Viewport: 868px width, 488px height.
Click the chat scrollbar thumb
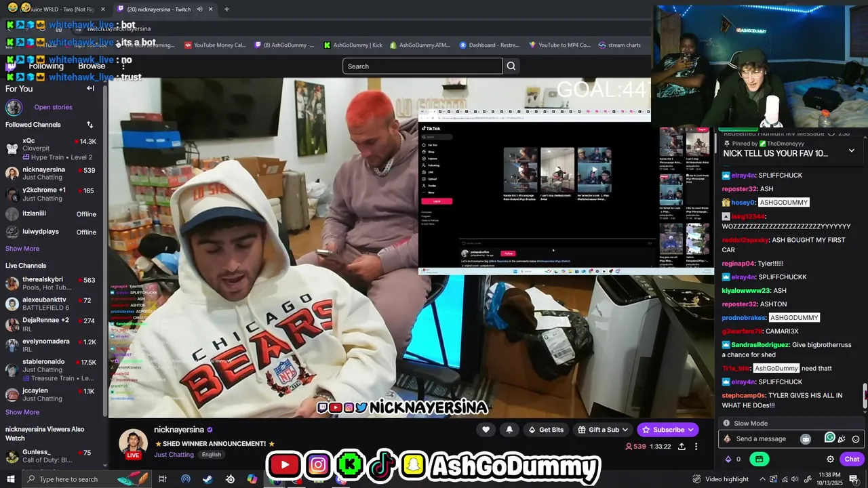(865, 396)
